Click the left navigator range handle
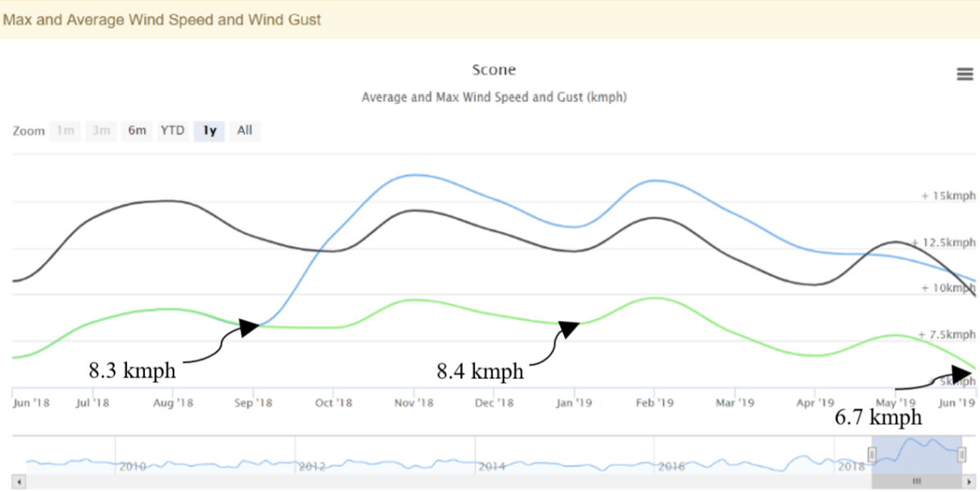 (870, 454)
